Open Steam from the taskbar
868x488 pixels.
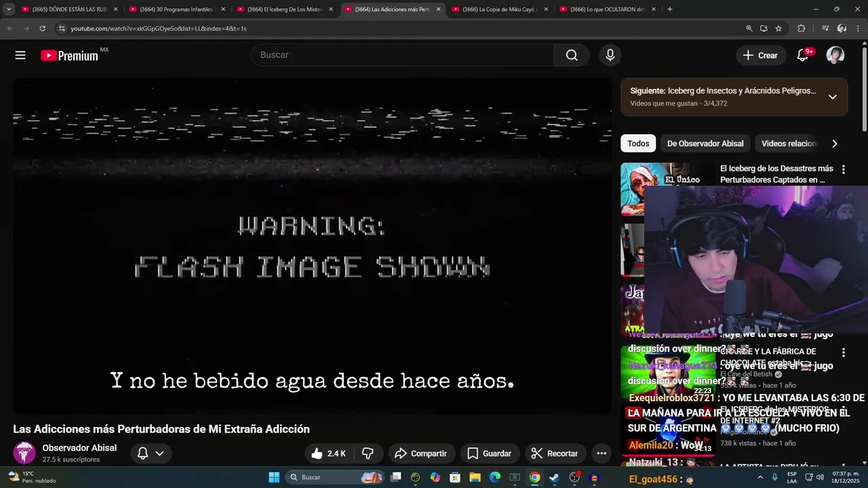coord(554,477)
